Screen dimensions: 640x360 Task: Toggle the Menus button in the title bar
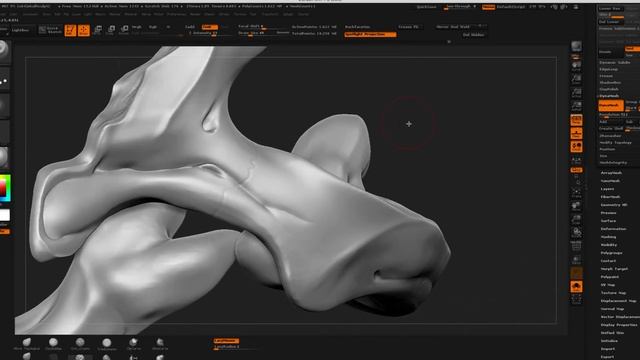[488, 7]
